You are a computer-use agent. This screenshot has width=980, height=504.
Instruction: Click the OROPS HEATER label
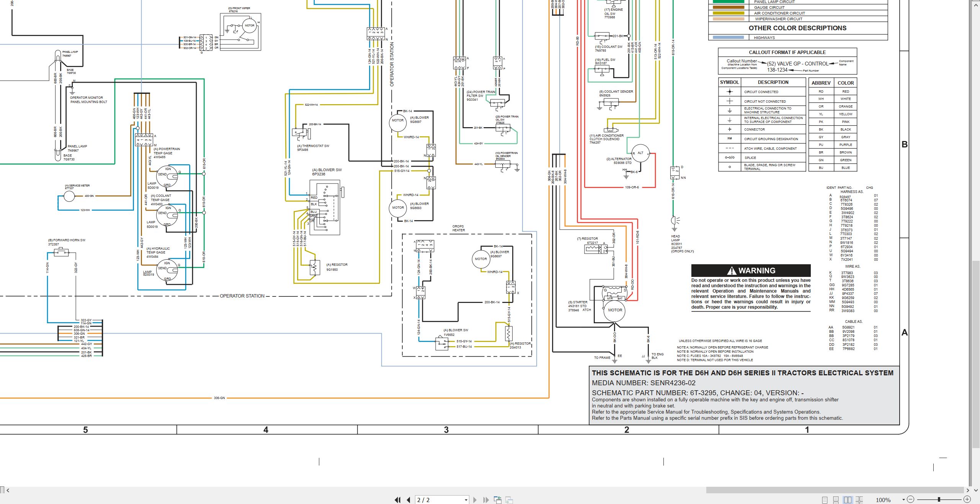pyautogui.click(x=458, y=228)
